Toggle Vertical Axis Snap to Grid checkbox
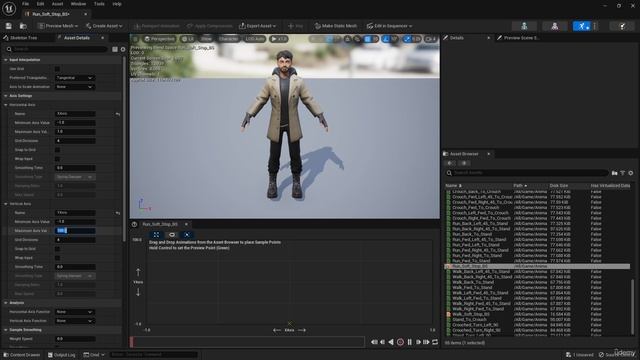Viewport: 640px width, 360px height. tap(57, 249)
